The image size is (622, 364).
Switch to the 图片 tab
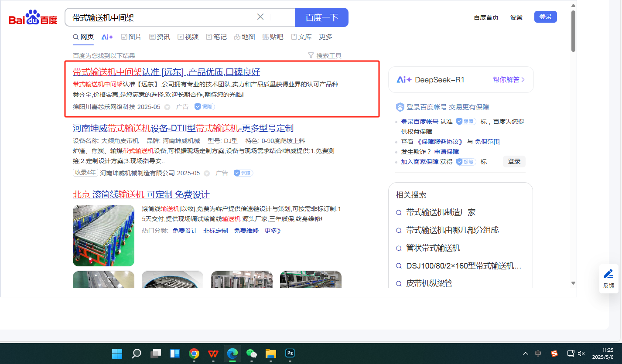[x=131, y=37]
